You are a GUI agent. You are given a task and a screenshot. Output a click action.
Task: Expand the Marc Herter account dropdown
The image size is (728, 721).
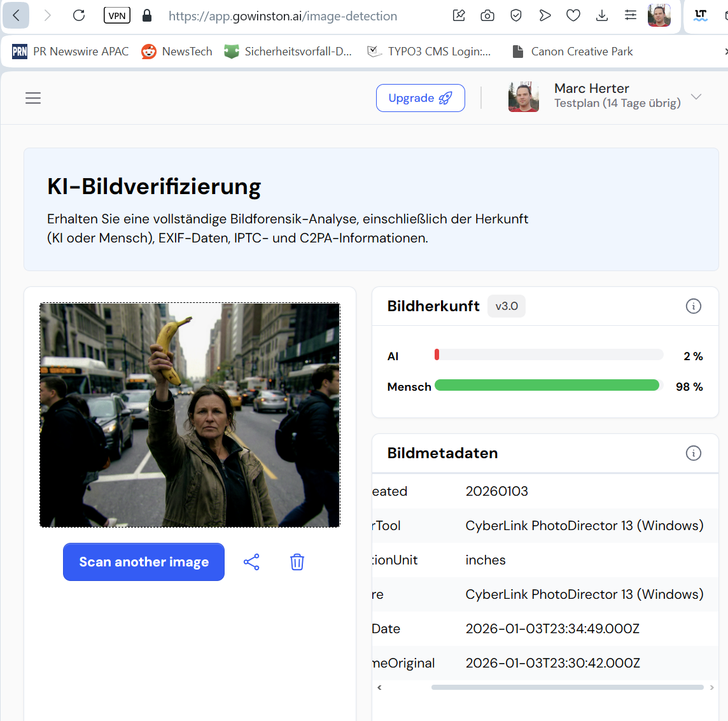coord(696,97)
